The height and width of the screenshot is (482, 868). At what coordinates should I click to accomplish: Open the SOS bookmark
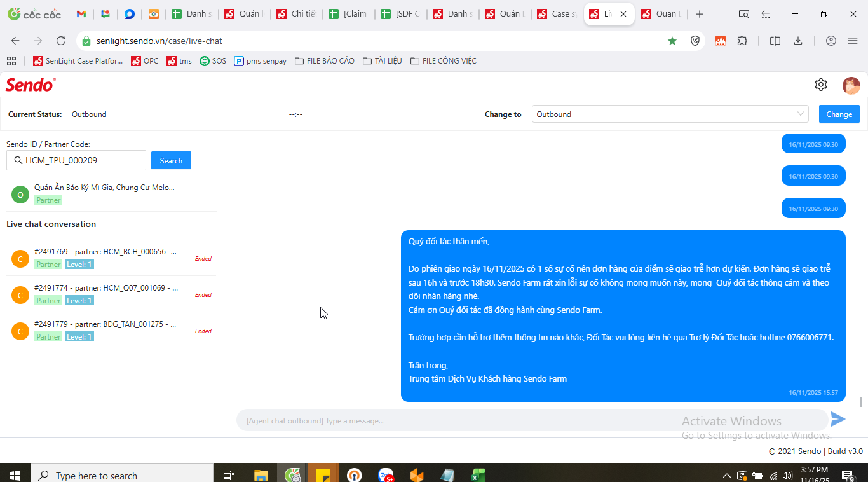213,61
